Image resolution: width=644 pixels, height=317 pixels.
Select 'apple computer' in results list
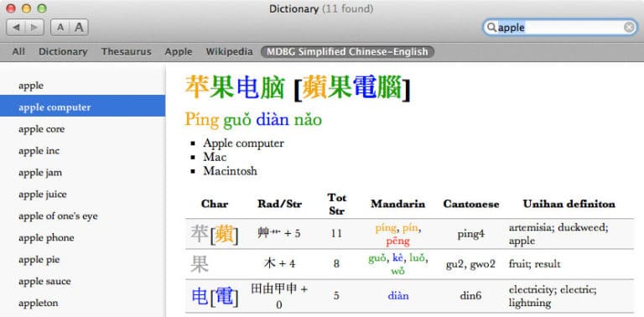(82, 106)
